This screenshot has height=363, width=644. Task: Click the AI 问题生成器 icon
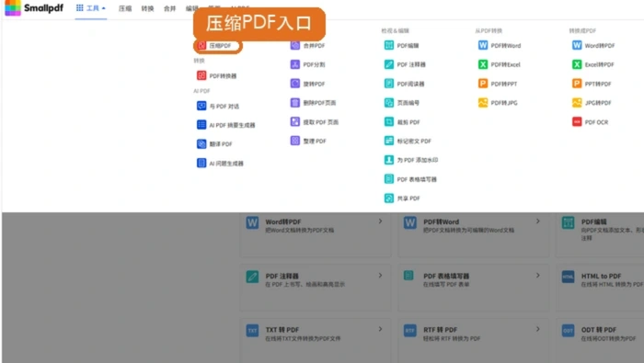[201, 163]
